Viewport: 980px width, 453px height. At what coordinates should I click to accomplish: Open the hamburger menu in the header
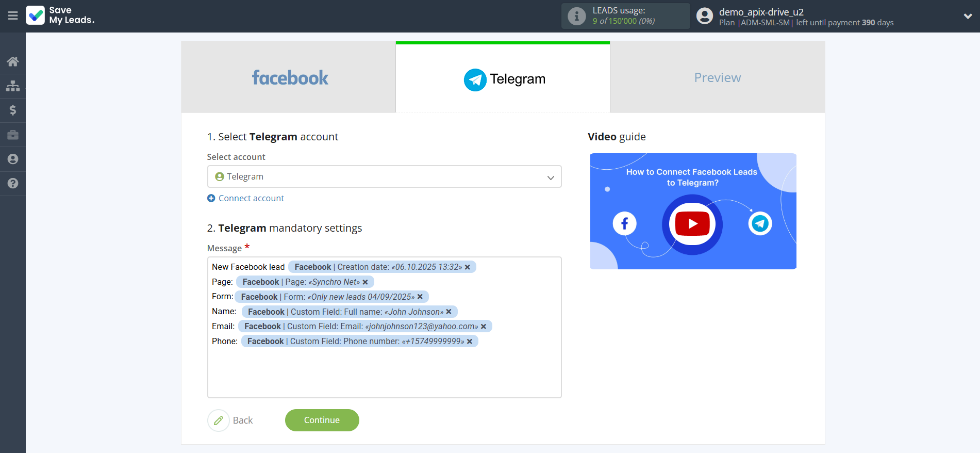(x=13, y=16)
